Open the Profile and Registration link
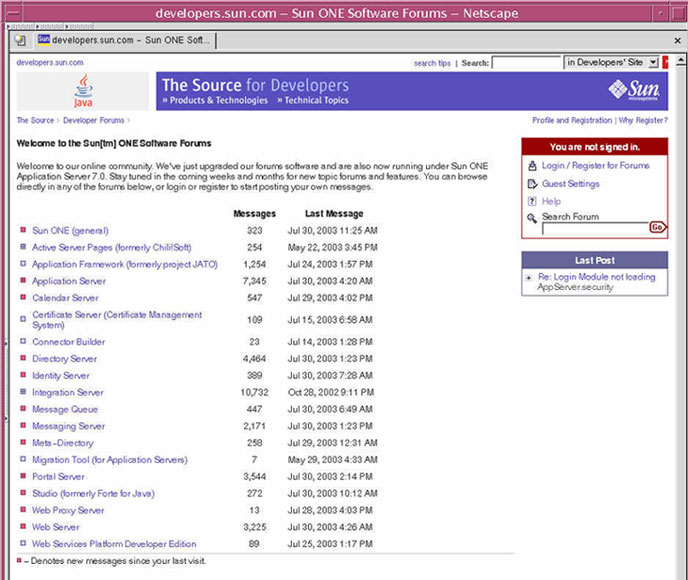 [x=572, y=120]
